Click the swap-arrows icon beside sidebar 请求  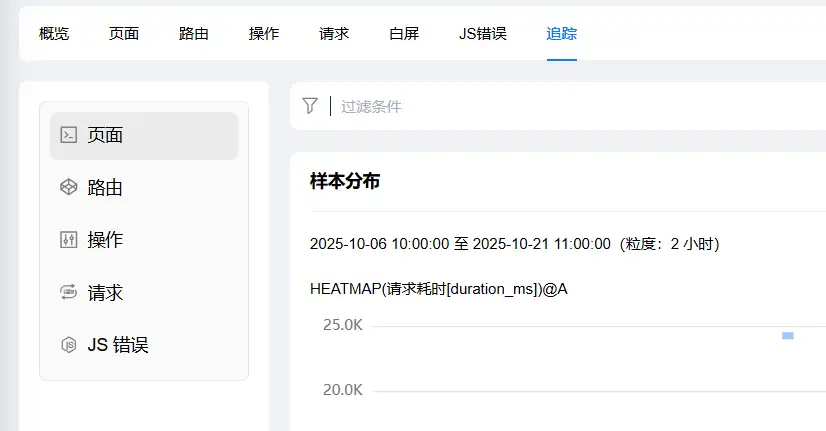click(x=69, y=293)
